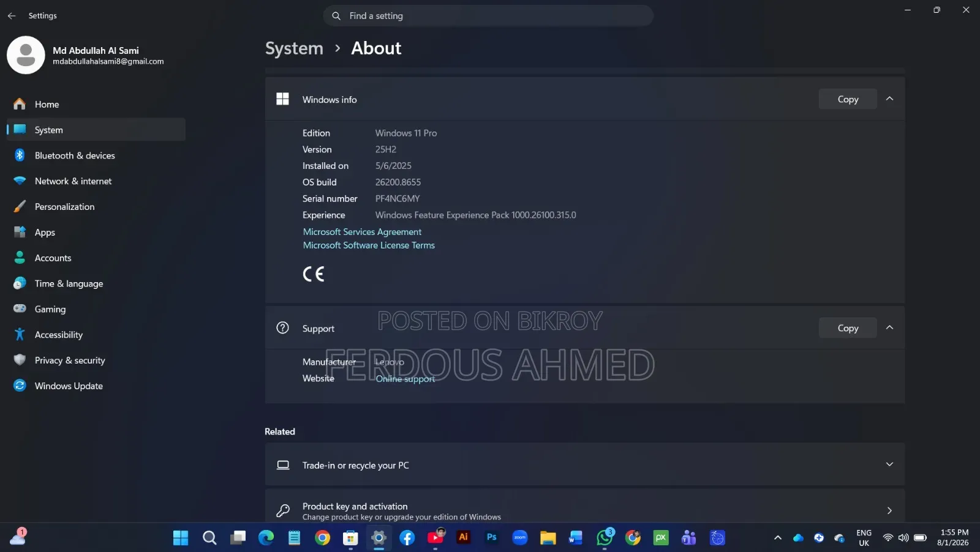This screenshot has width=980, height=552.
Task: Collapse the Windows info section
Action: pyautogui.click(x=890, y=99)
